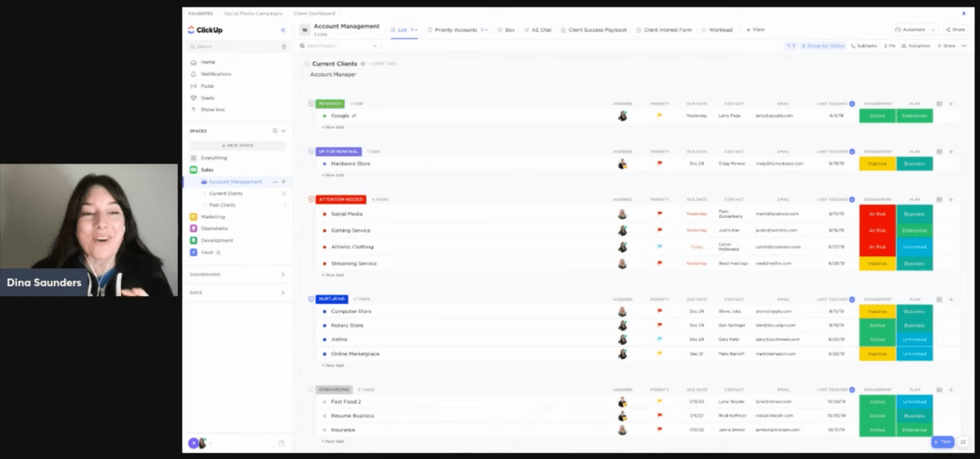
Task: Toggle Subtasks display
Action: coord(864,46)
